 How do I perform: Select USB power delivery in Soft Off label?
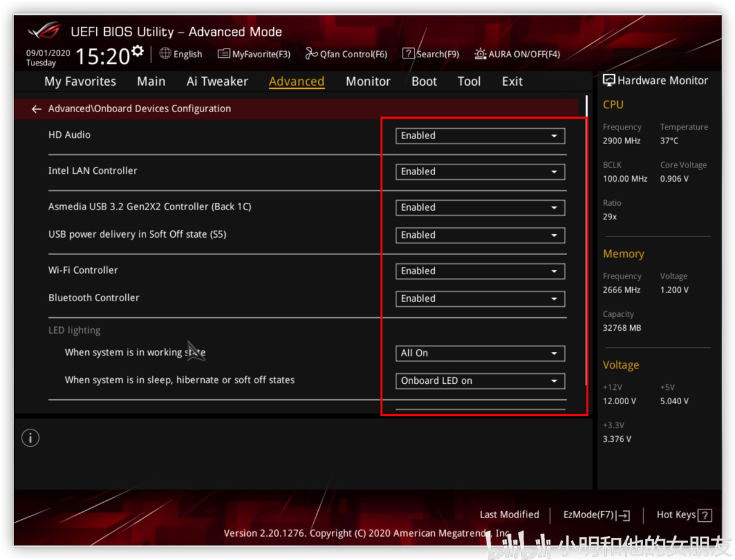pyautogui.click(x=138, y=235)
